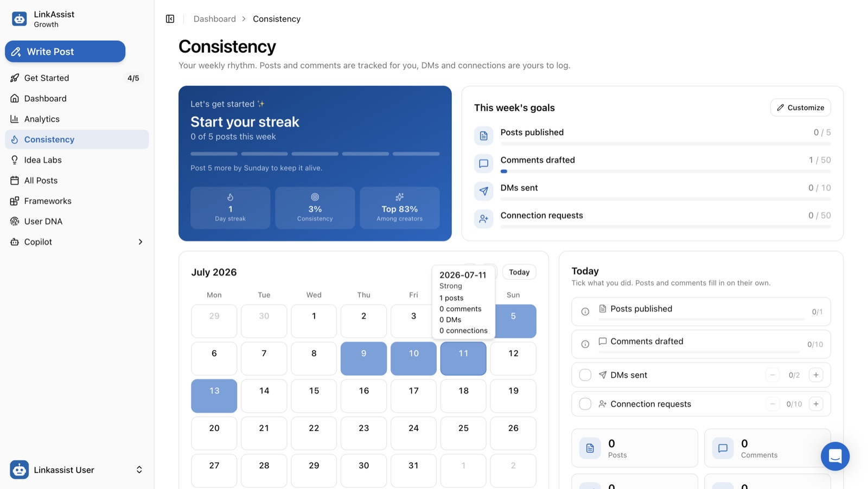Click the DMs sent paper-plane goal icon

coord(483,190)
